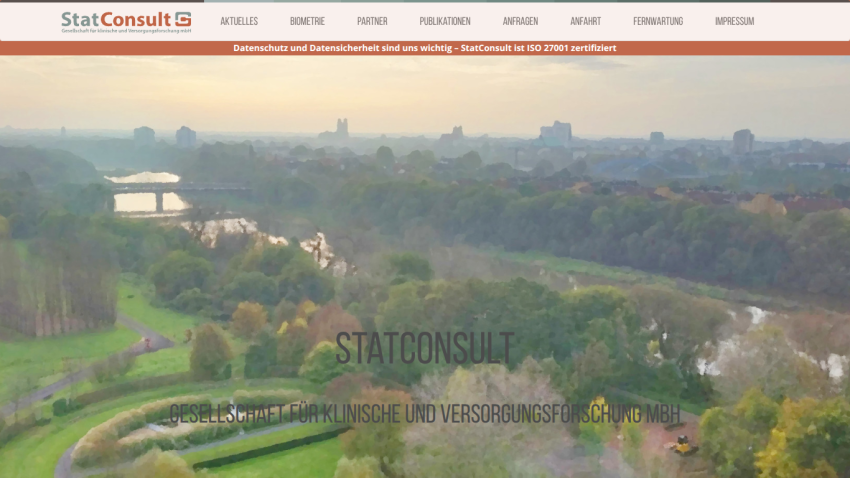Image resolution: width=850 pixels, height=478 pixels.
Task: Open the Aktuelles menu item
Action: pyautogui.click(x=239, y=22)
